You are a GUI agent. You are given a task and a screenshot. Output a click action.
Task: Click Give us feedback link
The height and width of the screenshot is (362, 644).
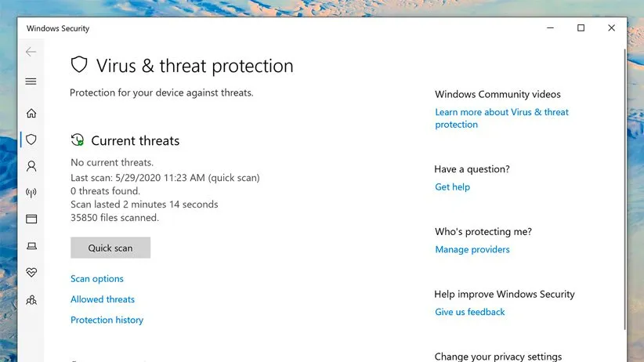pos(470,312)
